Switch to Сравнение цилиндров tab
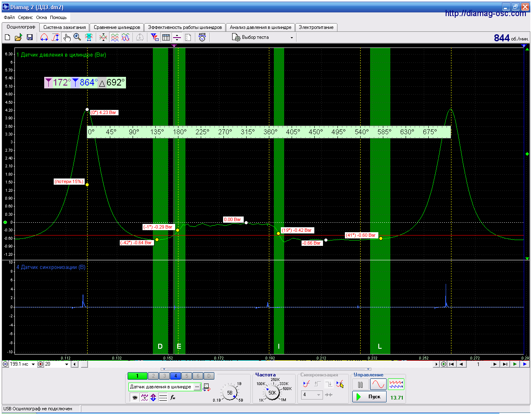 tap(117, 27)
